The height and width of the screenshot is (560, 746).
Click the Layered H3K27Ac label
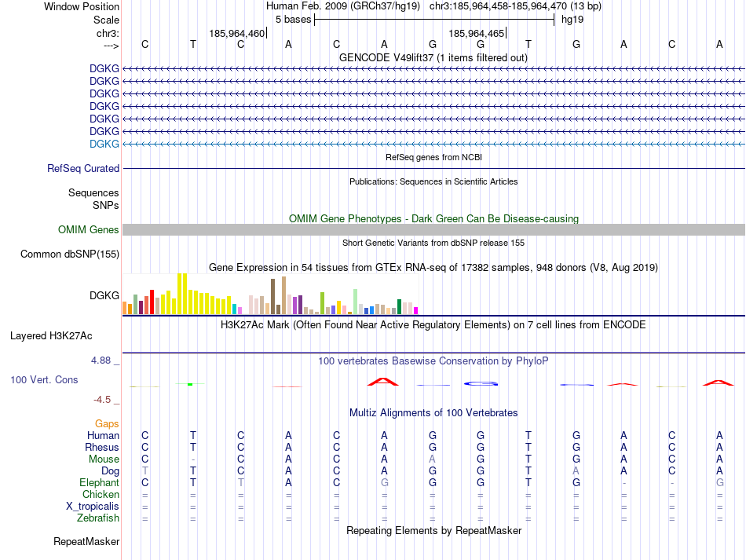click(51, 336)
